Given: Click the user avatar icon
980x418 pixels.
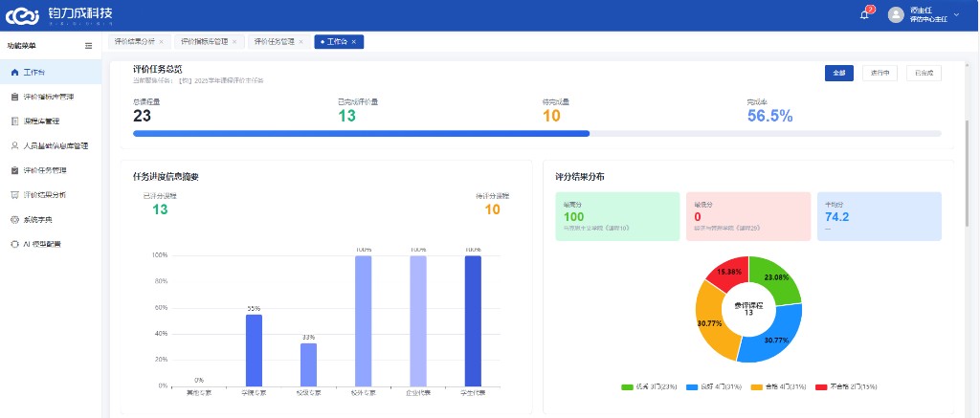Looking at the screenshot, I should click(896, 15).
